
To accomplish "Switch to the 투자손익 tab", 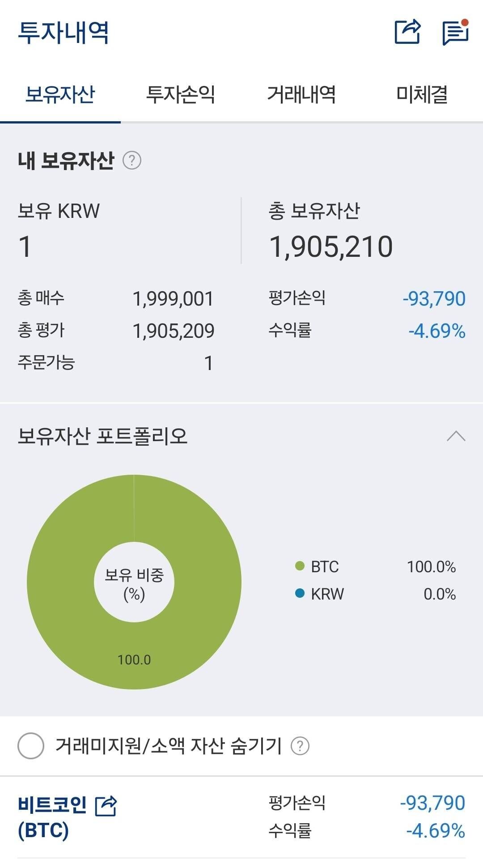I will click(x=181, y=94).
